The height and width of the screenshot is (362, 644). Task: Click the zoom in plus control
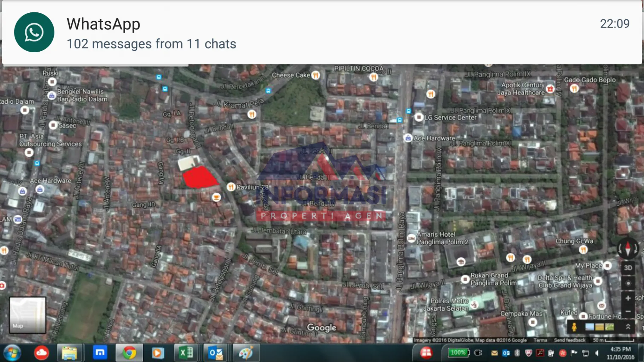628,298
